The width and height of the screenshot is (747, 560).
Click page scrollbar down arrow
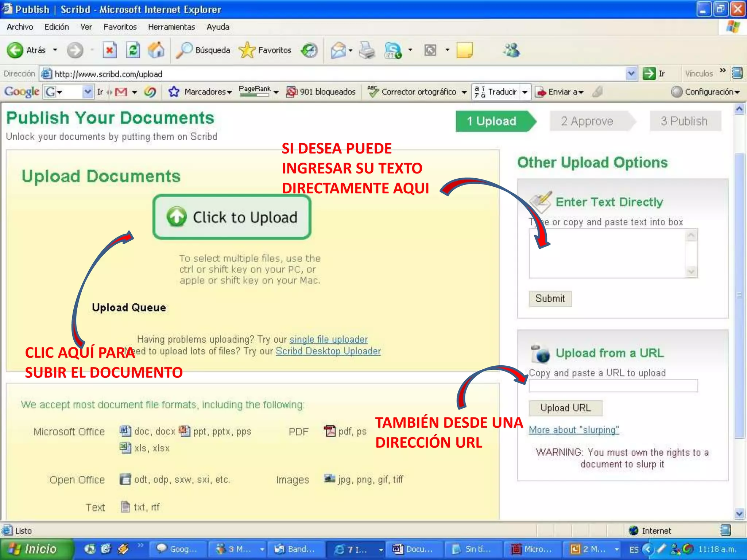tap(739, 514)
